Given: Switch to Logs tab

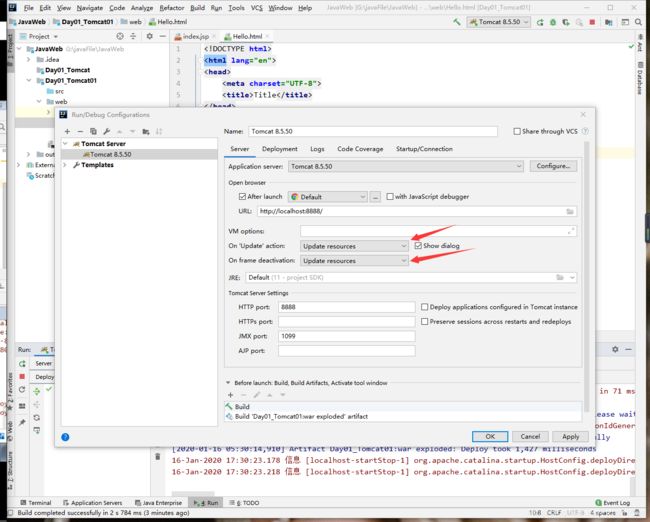Looking at the screenshot, I should tap(317, 149).
